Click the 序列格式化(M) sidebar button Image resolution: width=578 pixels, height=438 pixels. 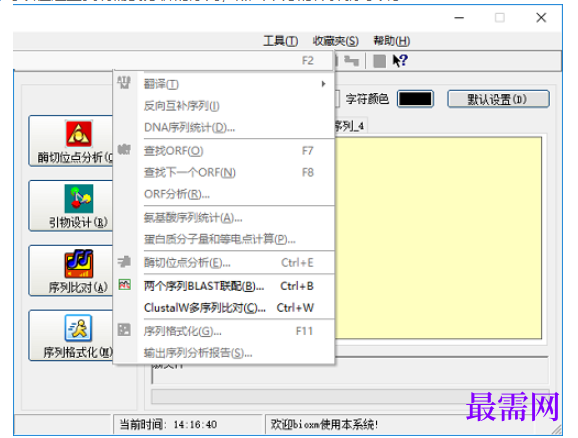(x=71, y=336)
